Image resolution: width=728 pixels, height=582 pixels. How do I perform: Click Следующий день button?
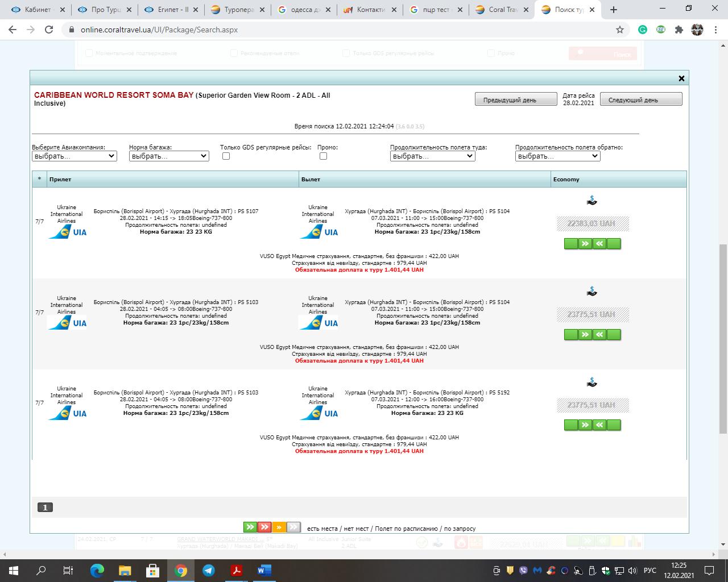click(640, 99)
